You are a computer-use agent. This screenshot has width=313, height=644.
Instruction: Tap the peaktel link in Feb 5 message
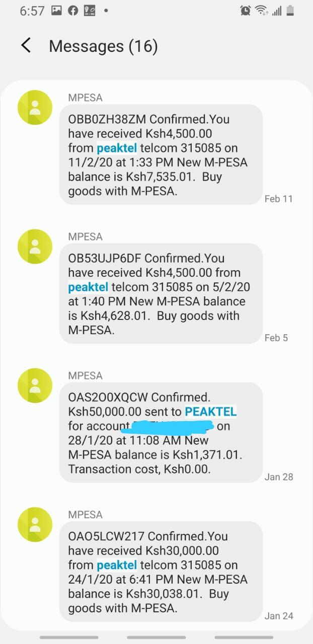(88, 287)
